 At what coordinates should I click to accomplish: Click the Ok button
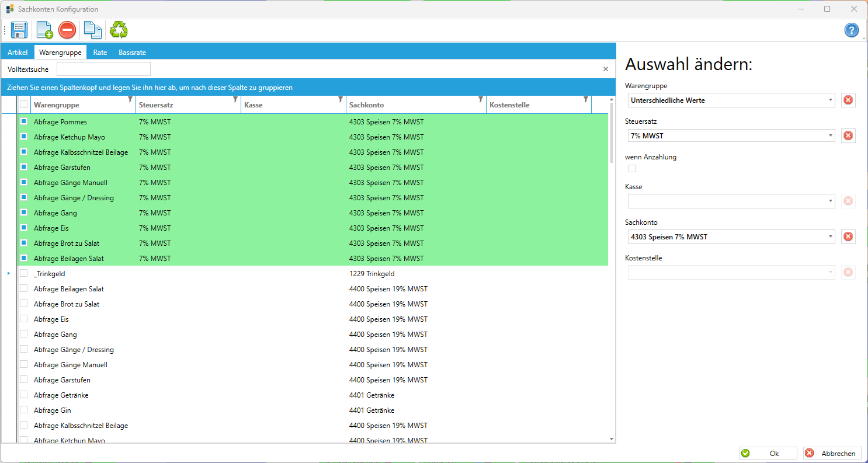pos(768,453)
